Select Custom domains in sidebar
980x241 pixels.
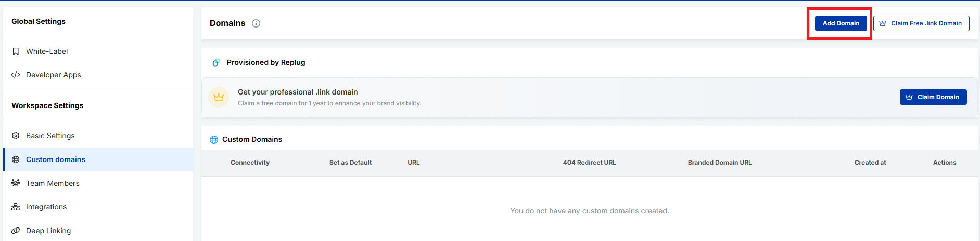coord(98,159)
